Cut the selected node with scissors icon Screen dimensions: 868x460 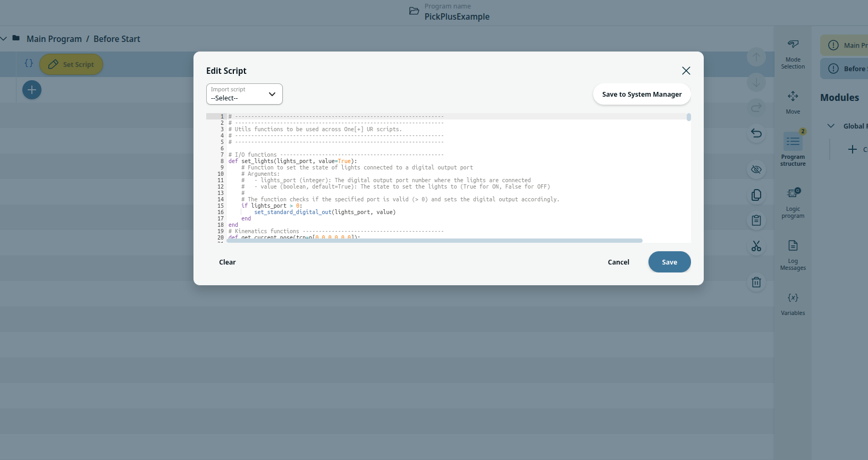[x=756, y=246]
